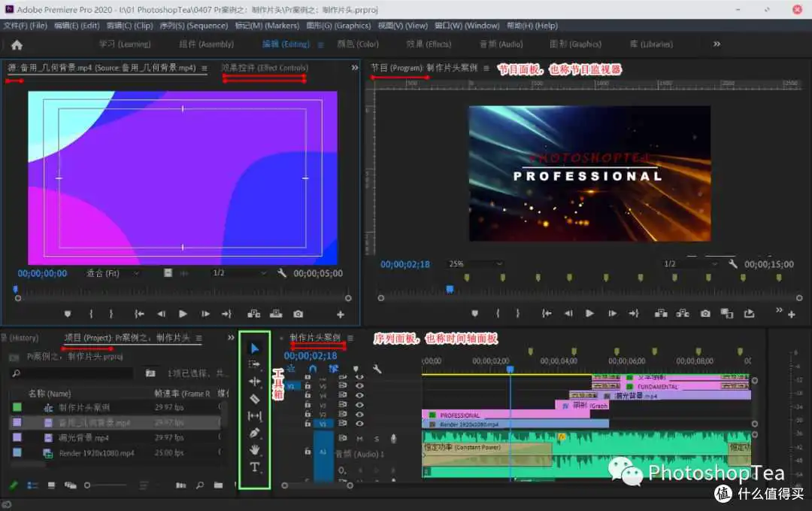Viewport: 812px width, 511px height.
Task: Select the Pen tool in toolbox
Action: coord(254,433)
